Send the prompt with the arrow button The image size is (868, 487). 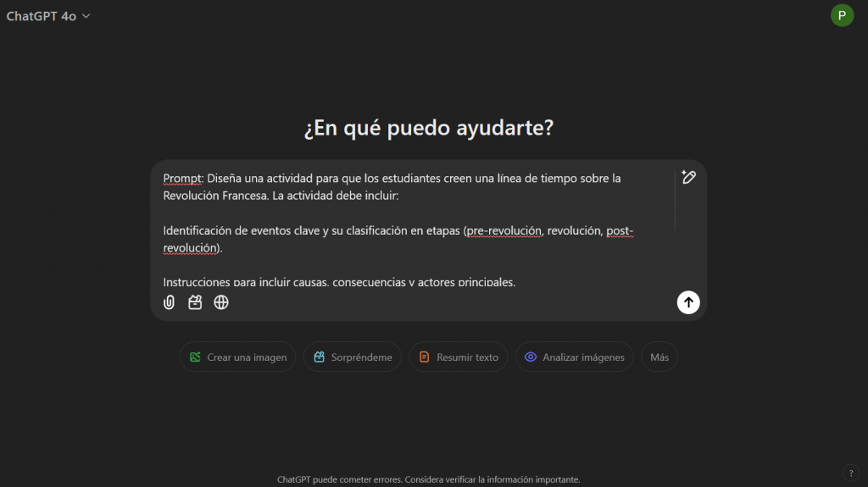[x=688, y=302]
